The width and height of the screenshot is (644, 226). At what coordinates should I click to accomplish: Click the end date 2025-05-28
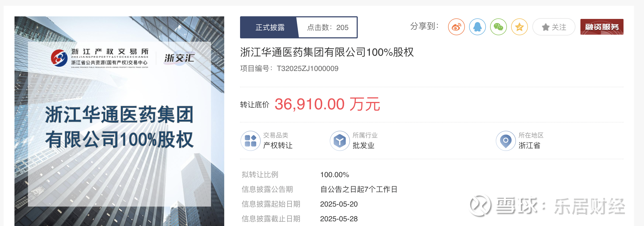[339, 219]
